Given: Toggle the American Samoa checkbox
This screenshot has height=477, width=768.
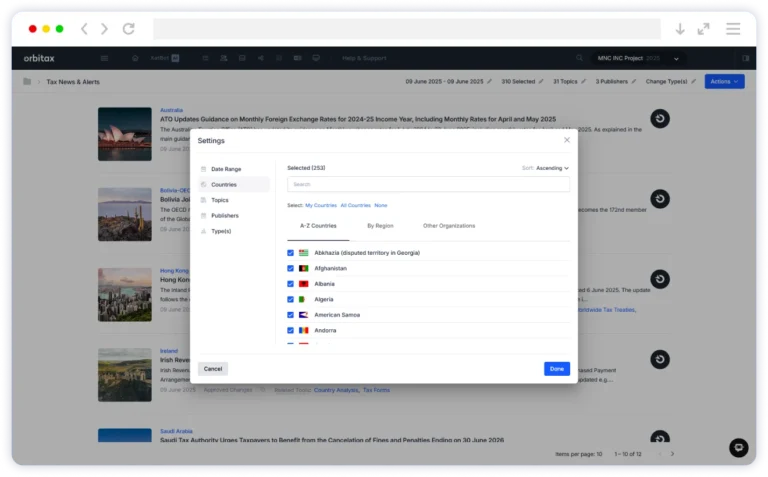Looking at the screenshot, I should tap(291, 315).
